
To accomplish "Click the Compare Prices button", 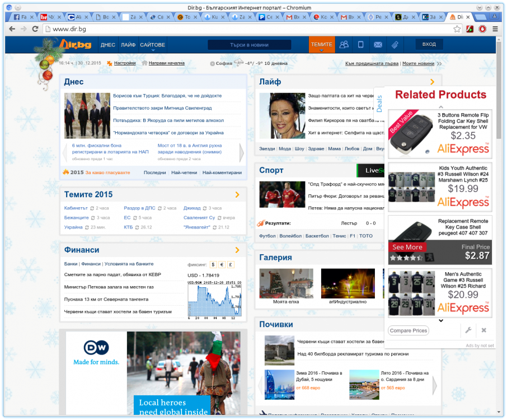I will click(408, 331).
